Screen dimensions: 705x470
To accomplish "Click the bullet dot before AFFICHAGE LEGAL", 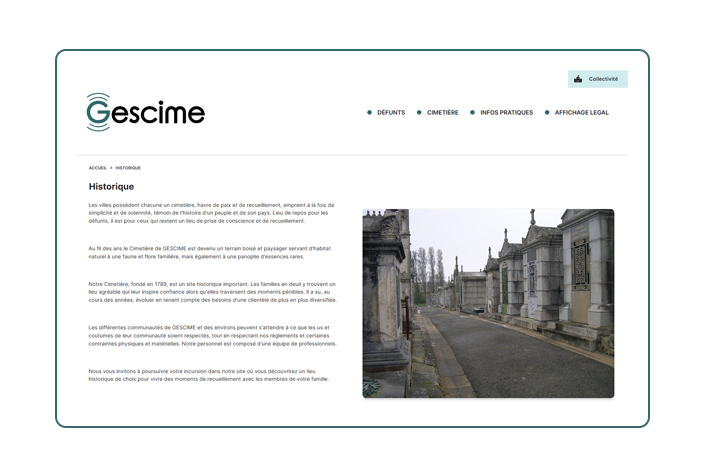I will 547,113.
